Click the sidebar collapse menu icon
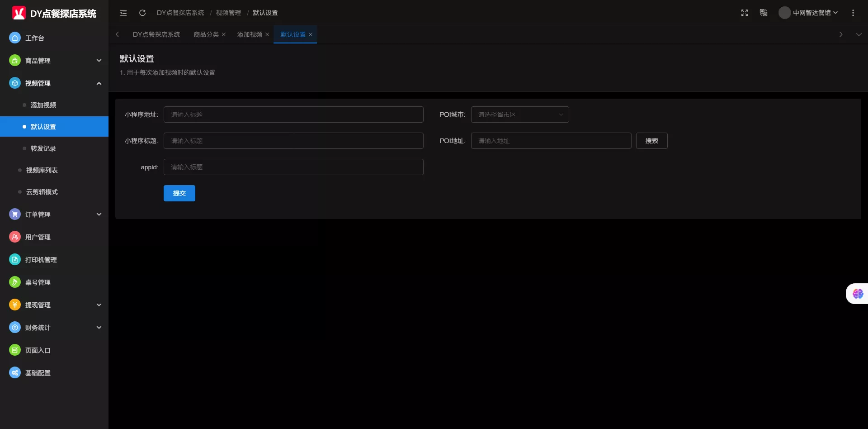 (123, 13)
